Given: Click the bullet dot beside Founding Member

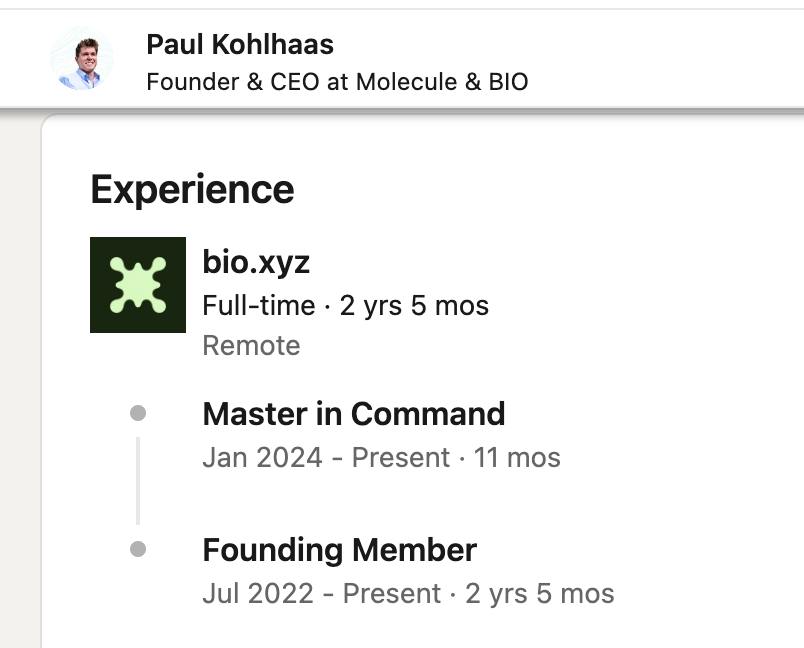Looking at the screenshot, I should point(138,549).
